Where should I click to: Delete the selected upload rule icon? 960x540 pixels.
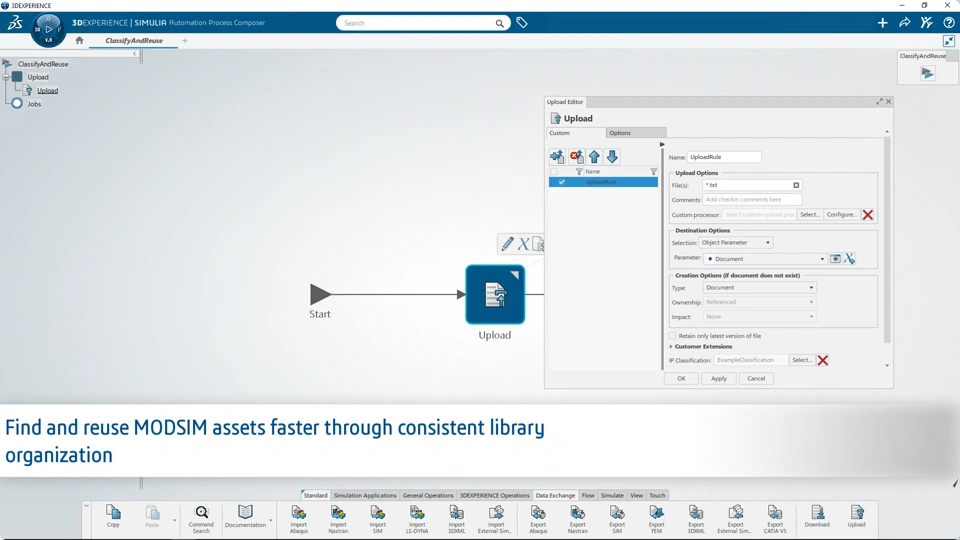(x=576, y=157)
